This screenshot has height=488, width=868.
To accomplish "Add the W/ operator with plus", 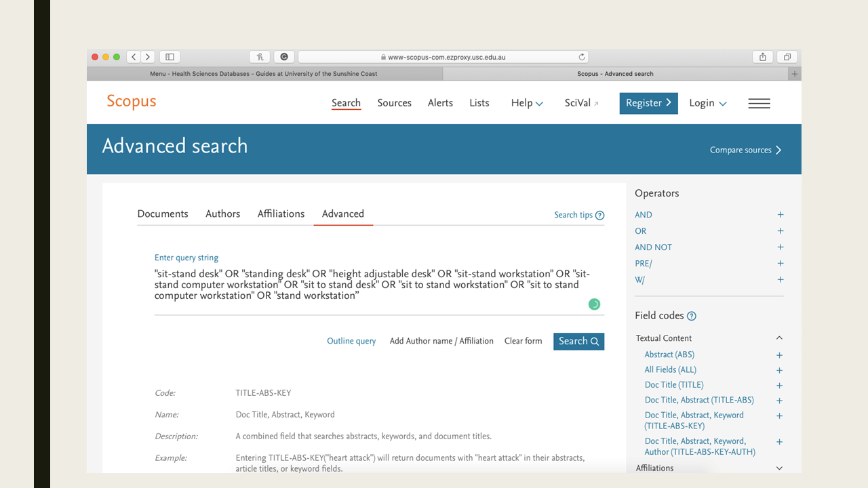I will point(780,280).
